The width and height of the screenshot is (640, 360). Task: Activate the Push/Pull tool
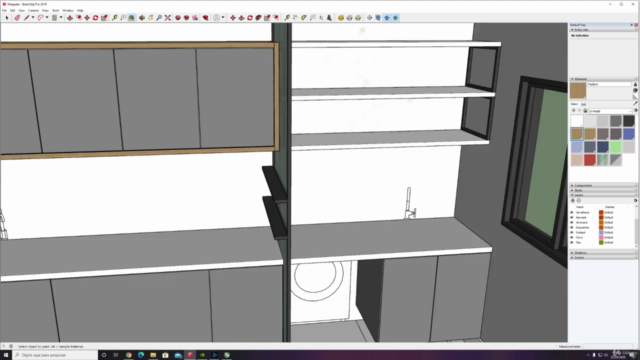[70, 18]
